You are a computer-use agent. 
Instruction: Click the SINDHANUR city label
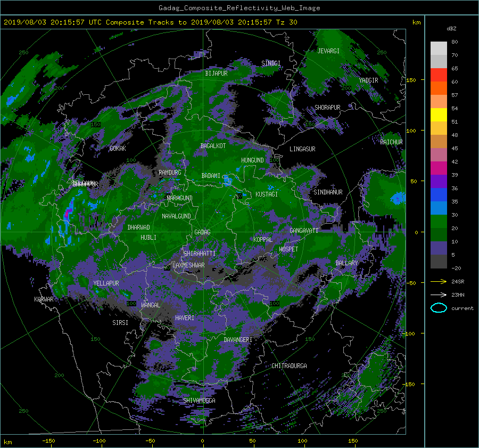pos(328,192)
